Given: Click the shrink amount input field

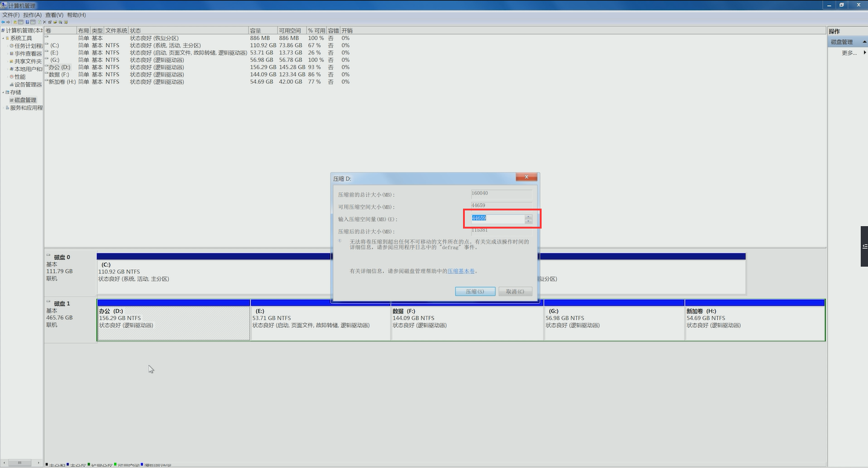Looking at the screenshot, I should [x=497, y=218].
